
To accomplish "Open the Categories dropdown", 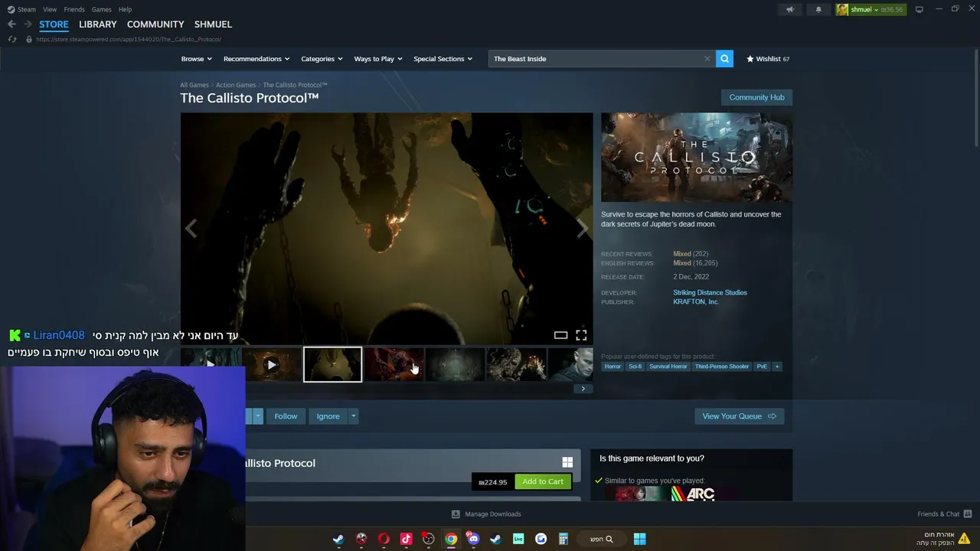I will [322, 59].
